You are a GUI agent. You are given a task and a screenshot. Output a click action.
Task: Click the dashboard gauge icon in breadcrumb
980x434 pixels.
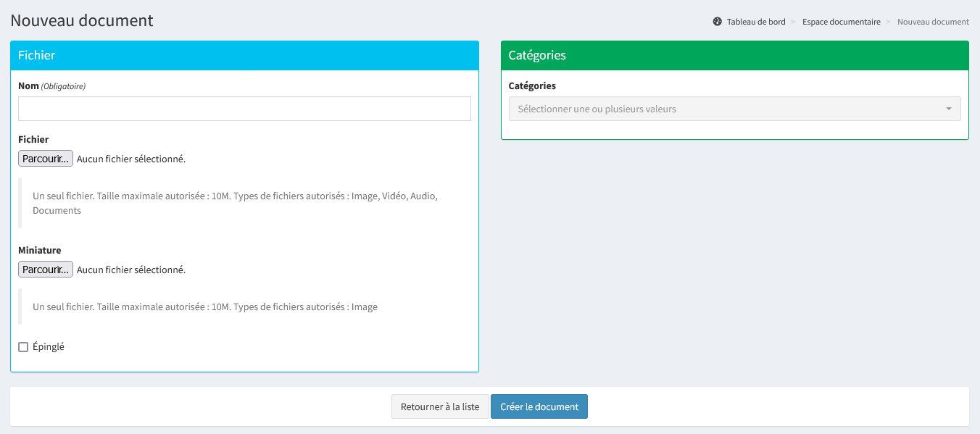point(718,22)
